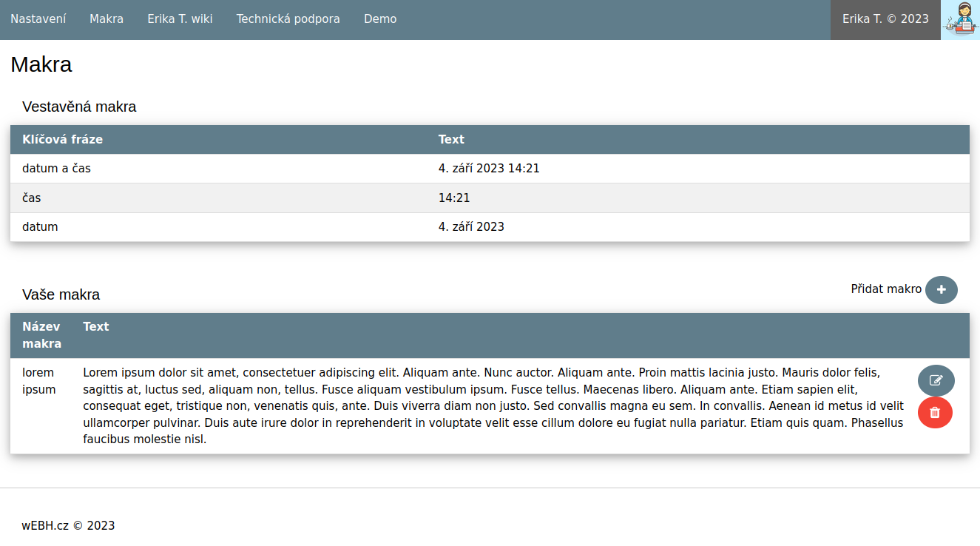Click the plus icon to add macro
The height and width of the screenshot is (546, 980).
pyautogui.click(x=941, y=290)
